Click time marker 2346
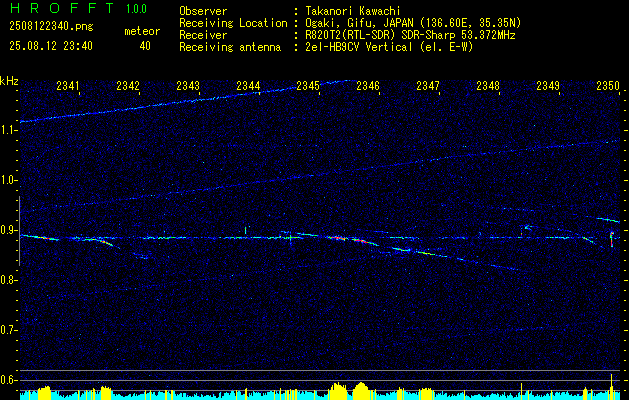This screenshot has width=629, height=400. coord(368,85)
